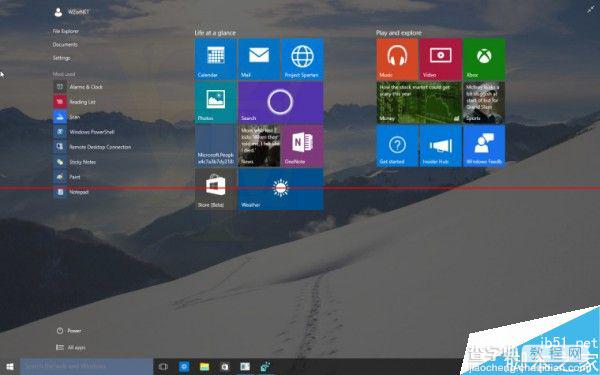Click the Windows Start button on taskbar
600x375 pixels.
10,367
